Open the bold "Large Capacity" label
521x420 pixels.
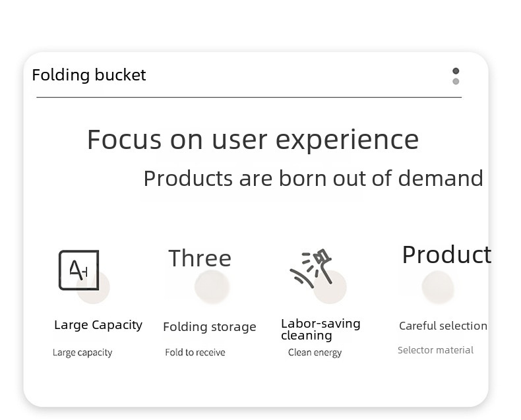pos(98,325)
